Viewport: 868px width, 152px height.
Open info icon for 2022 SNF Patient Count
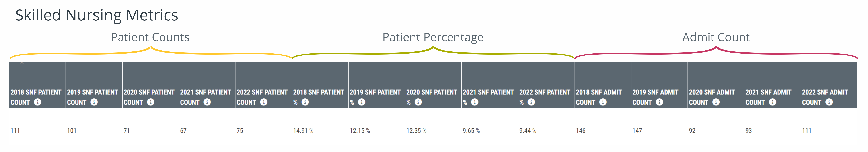point(264,102)
